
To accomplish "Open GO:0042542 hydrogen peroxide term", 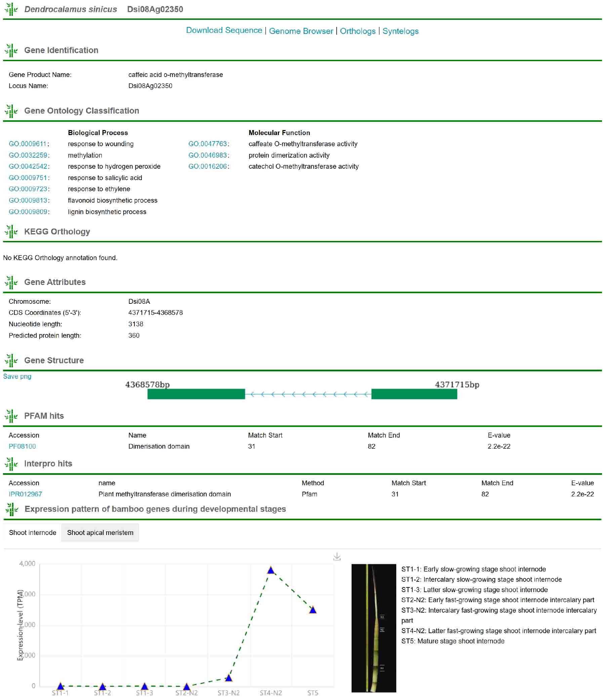I will 28,167.
